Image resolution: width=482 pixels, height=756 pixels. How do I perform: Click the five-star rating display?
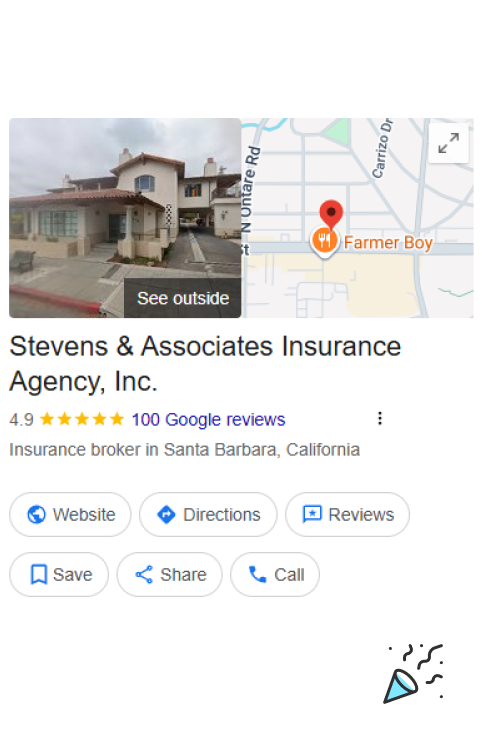tap(82, 419)
